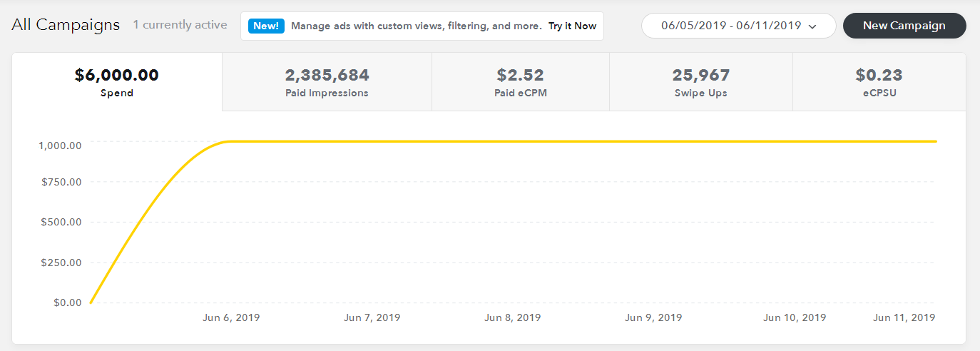Screen dimensions: 980x351
Task: Click the Jun 11, 2019 axis label
Action: pos(904,317)
